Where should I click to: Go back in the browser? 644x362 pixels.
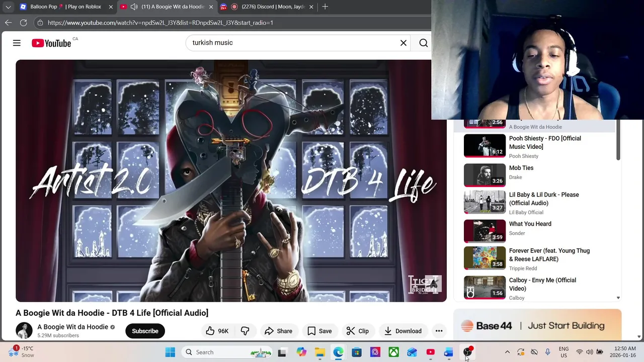point(8,23)
